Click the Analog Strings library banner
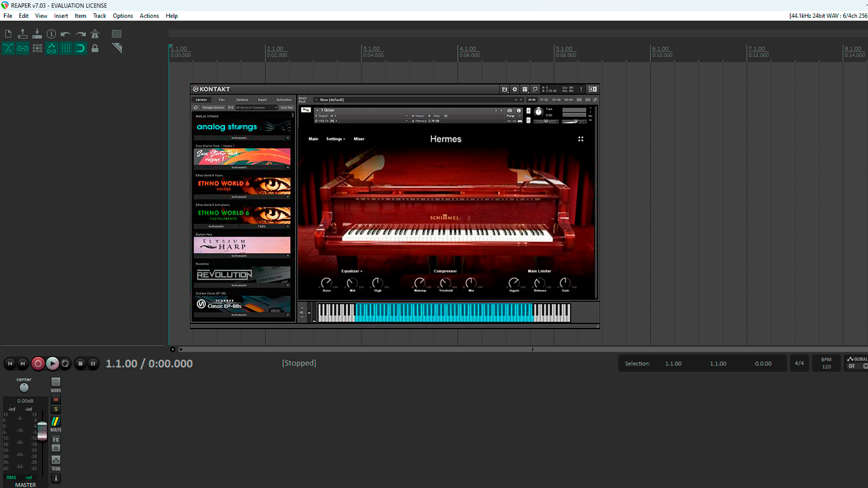The image size is (868, 488). pos(243,127)
